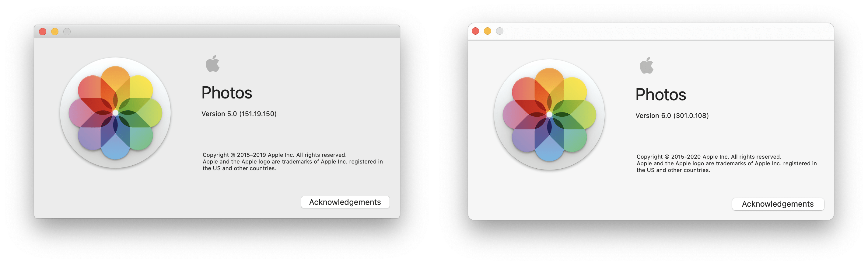Click "the US and other countries." in Photos 6.0 window

pyautogui.click(x=673, y=170)
